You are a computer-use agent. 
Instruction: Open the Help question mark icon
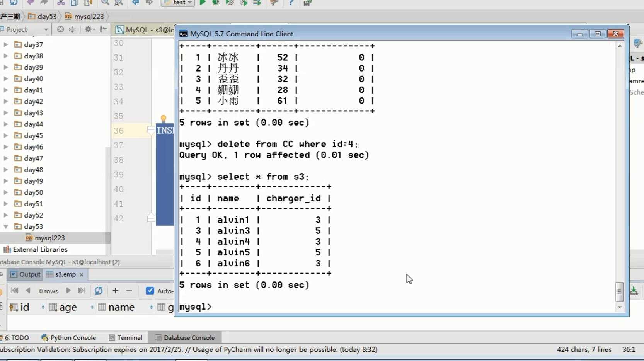(x=291, y=3)
